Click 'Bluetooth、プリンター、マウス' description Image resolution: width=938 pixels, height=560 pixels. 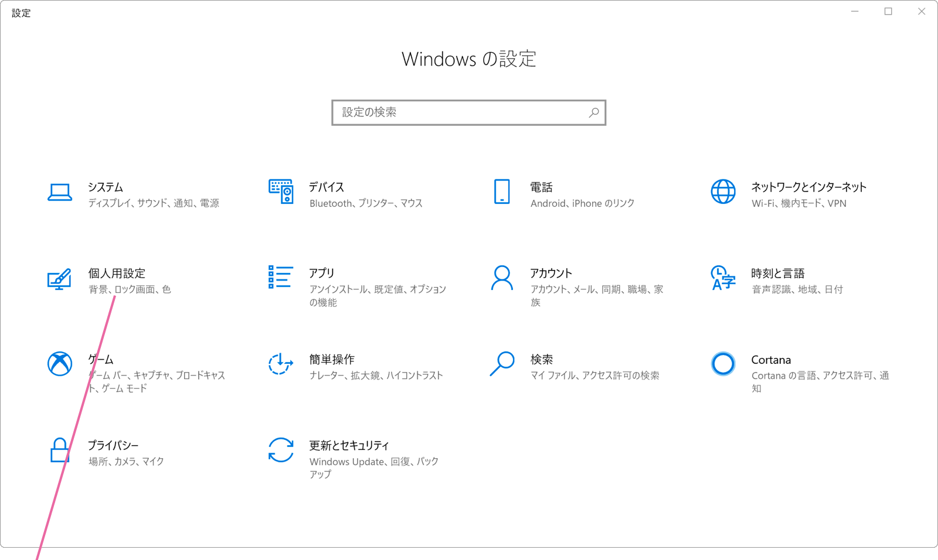[x=366, y=203]
